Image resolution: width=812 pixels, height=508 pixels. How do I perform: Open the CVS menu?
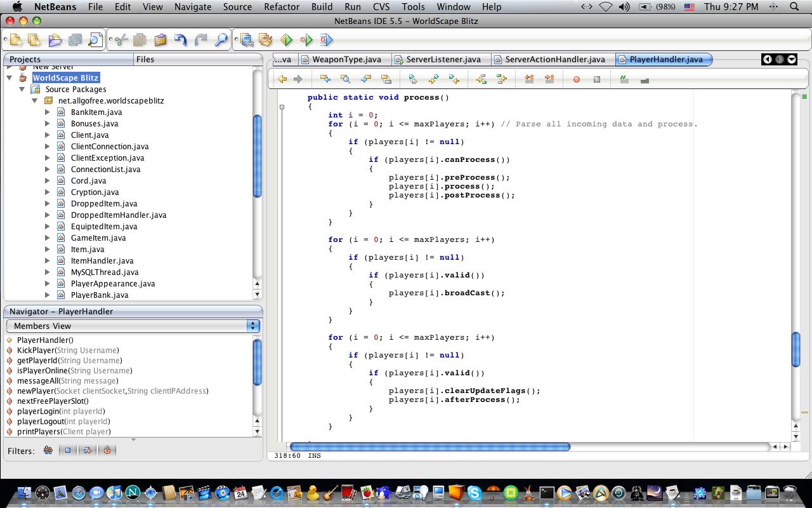click(x=381, y=6)
